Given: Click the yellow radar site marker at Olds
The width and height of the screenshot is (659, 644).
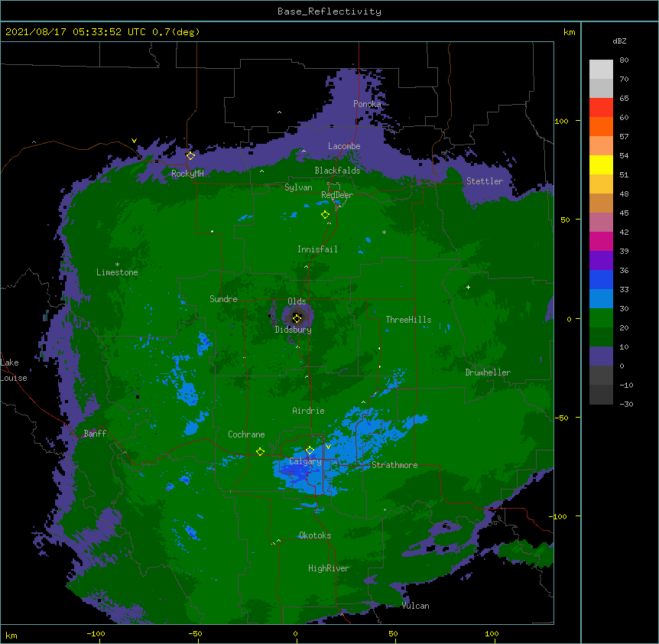Looking at the screenshot, I should pyautogui.click(x=297, y=318).
